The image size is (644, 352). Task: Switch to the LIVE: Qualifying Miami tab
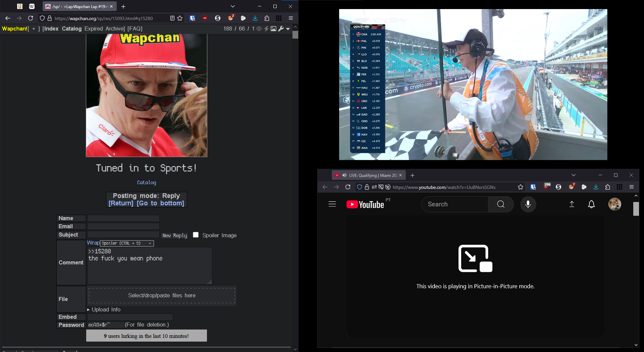[x=368, y=175]
